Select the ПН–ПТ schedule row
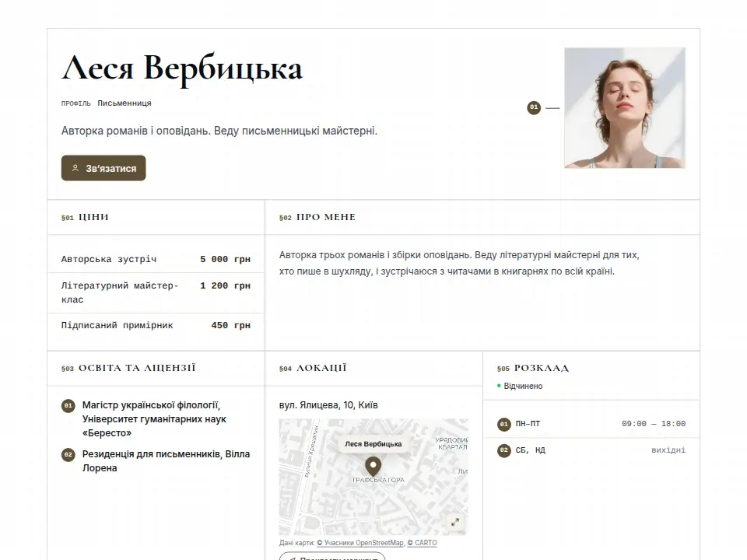 click(591, 424)
